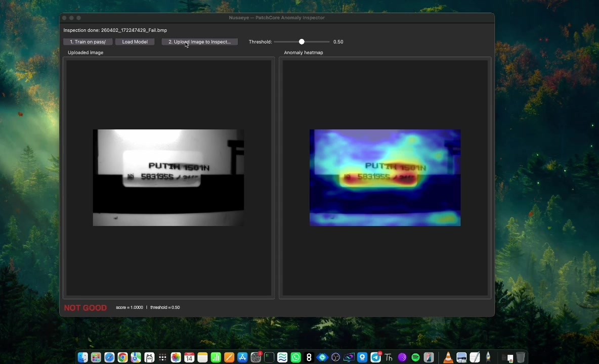The width and height of the screenshot is (599, 364).
Task: Launch VLC media player from dock
Action: point(448,357)
